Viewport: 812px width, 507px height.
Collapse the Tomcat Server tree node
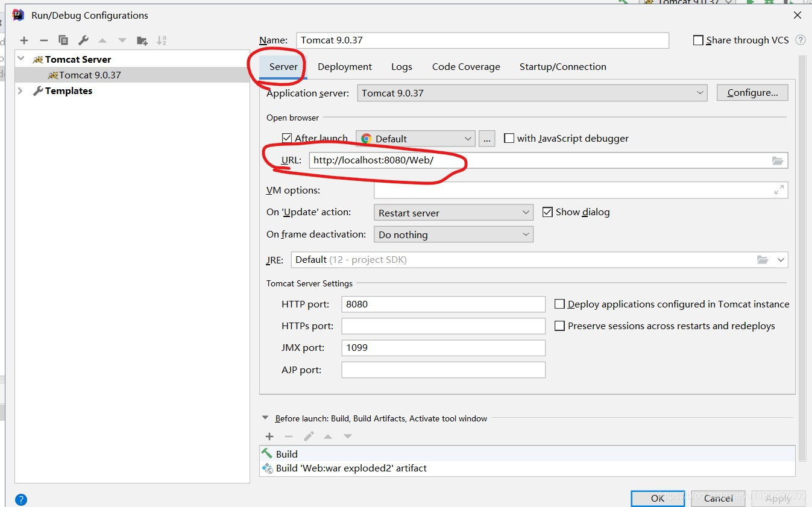click(x=21, y=59)
